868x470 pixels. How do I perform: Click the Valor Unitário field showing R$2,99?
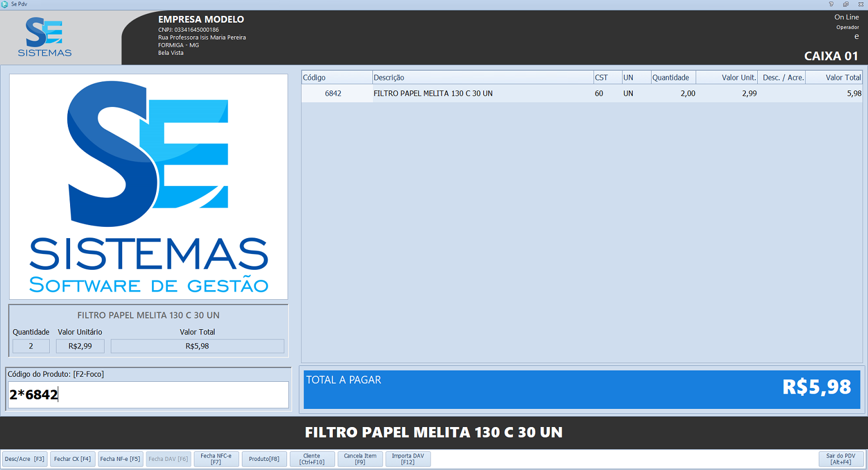point(80,346)
